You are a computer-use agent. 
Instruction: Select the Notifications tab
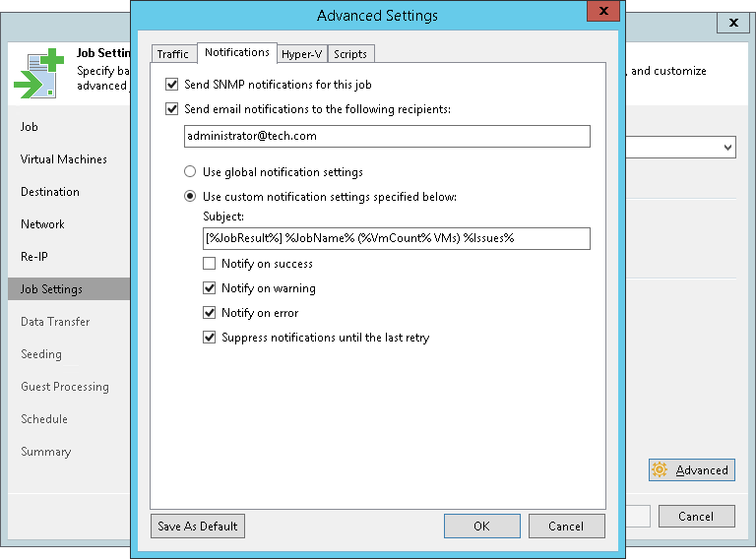pyautogui.click(x=236, y=52)
